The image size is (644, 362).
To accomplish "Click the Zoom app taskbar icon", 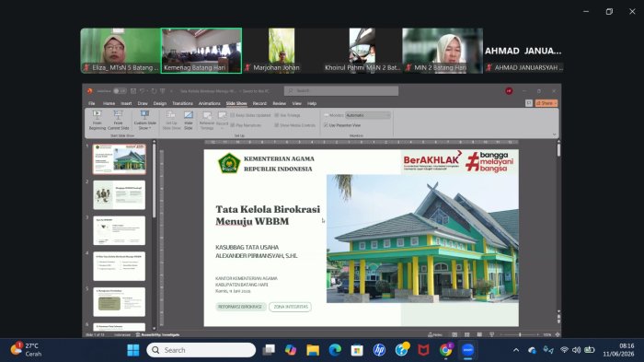I will pos(467,350).
